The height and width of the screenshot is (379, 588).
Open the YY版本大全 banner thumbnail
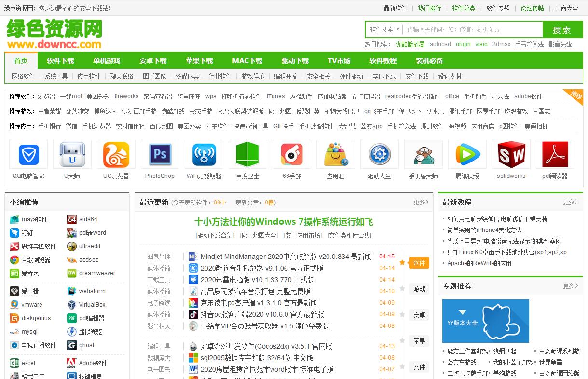pos(486,321)
